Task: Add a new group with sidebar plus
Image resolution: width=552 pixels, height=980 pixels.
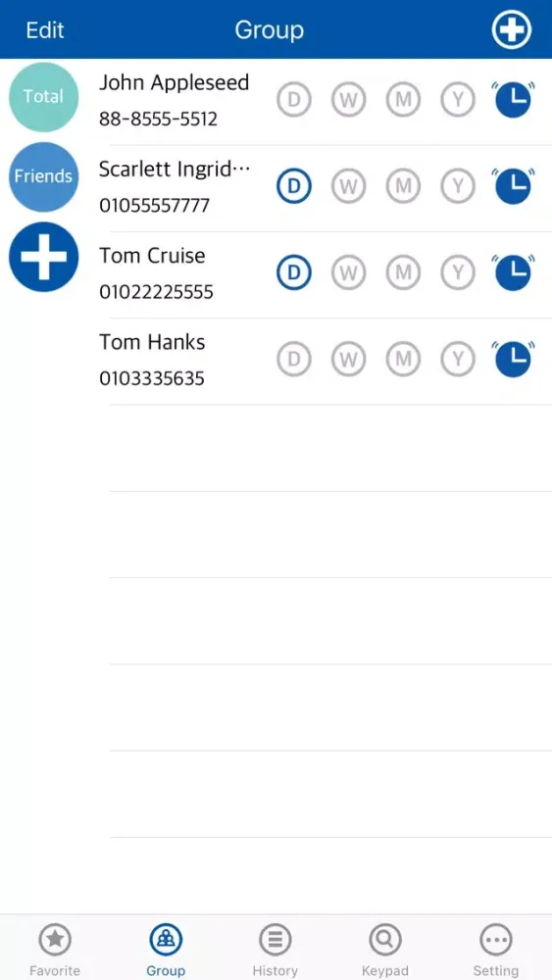Action: 44,257
